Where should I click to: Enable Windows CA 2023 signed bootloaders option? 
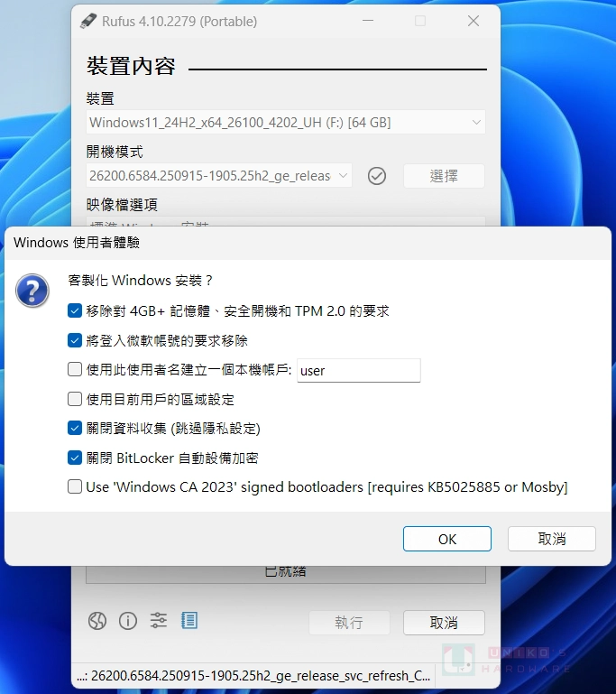click(75, 486)
